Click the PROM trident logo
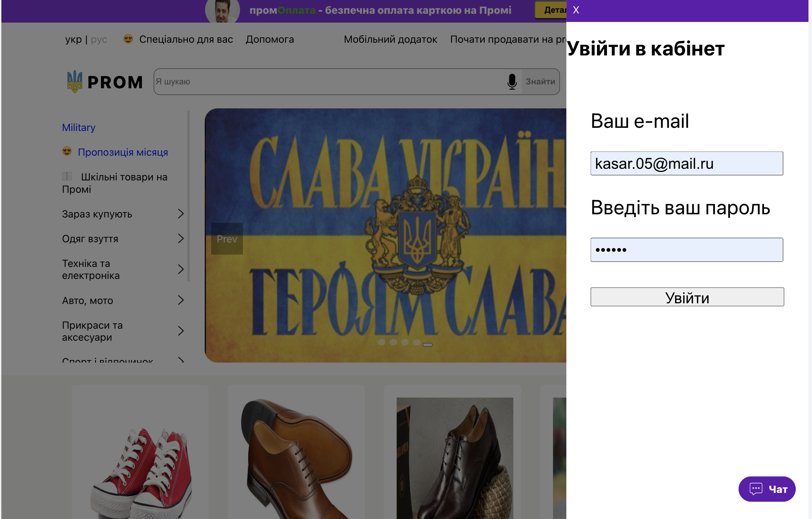The height and width of the screenshot is (519, 812). (74, 82)
